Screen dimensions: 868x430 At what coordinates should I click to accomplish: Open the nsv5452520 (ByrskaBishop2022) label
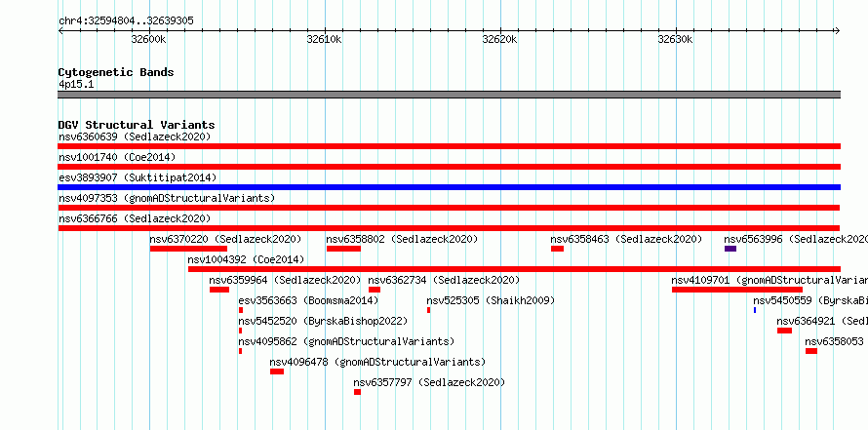coord(323,321)
